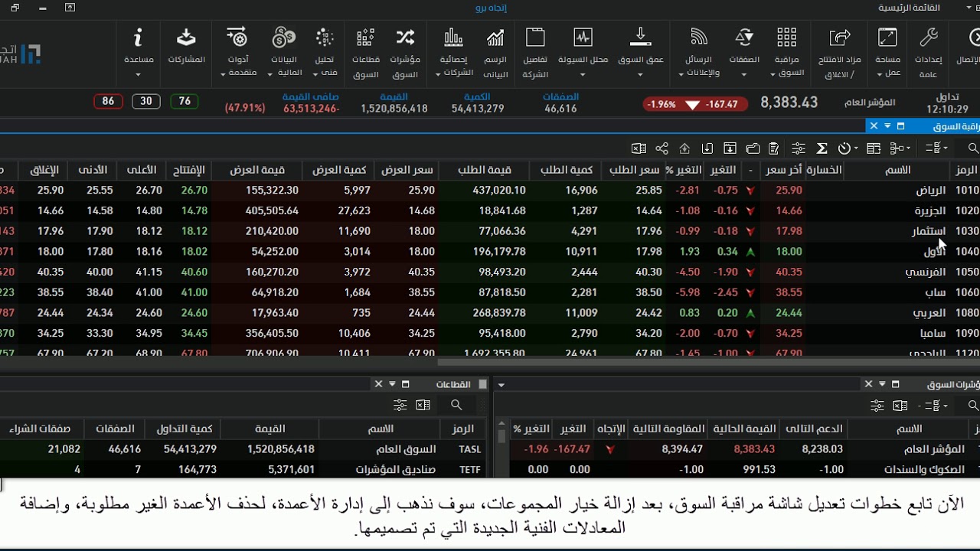Open General Settings (إعدادات عامة) wrench icon
This screenshot has height=551, width=980.
[x=928, y=37]
